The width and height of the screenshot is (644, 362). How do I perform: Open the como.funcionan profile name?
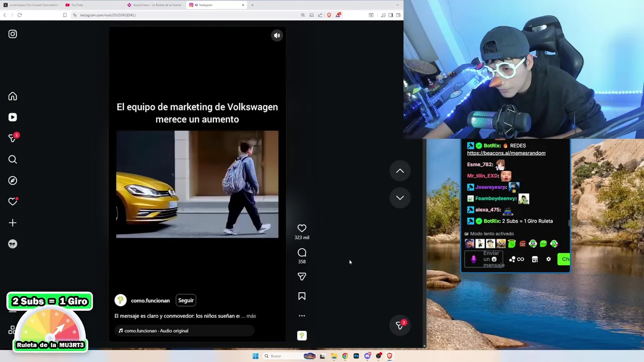pos(150,301)
